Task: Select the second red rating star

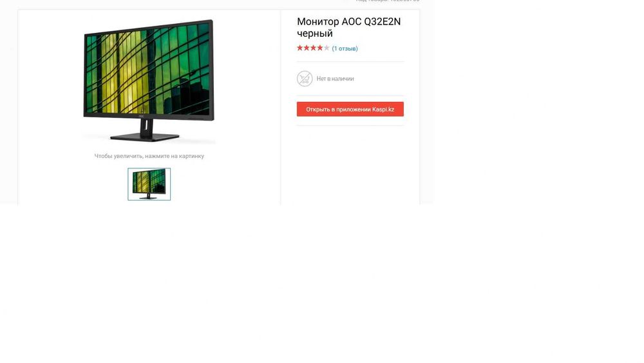Action: click(x=307, y=48)
